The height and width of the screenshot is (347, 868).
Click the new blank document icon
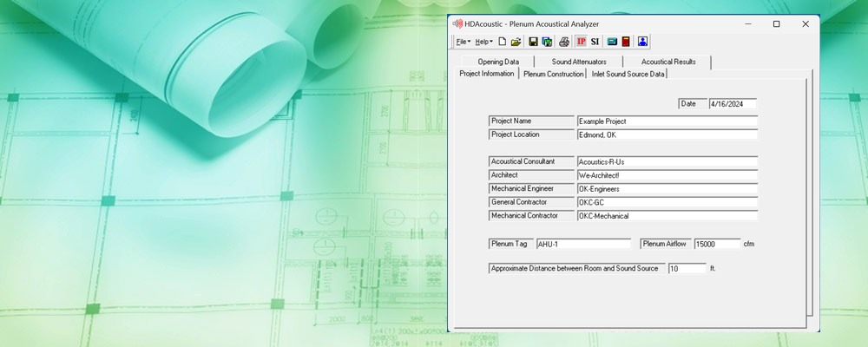coord(502,42)
